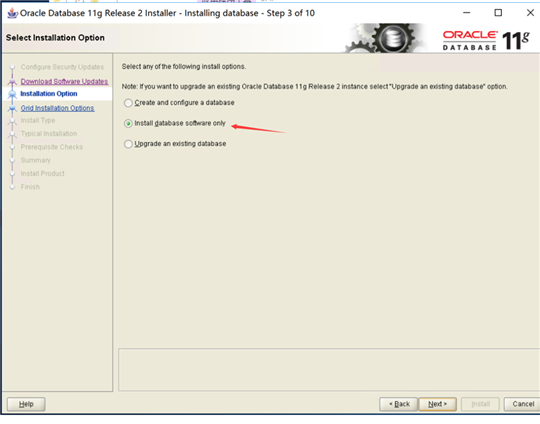
Task: Click the Installation Option step marker icon
Action: pos(12,94)
